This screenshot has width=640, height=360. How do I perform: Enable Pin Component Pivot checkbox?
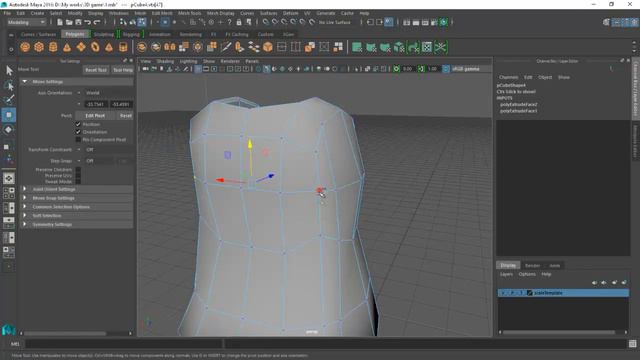78,140
